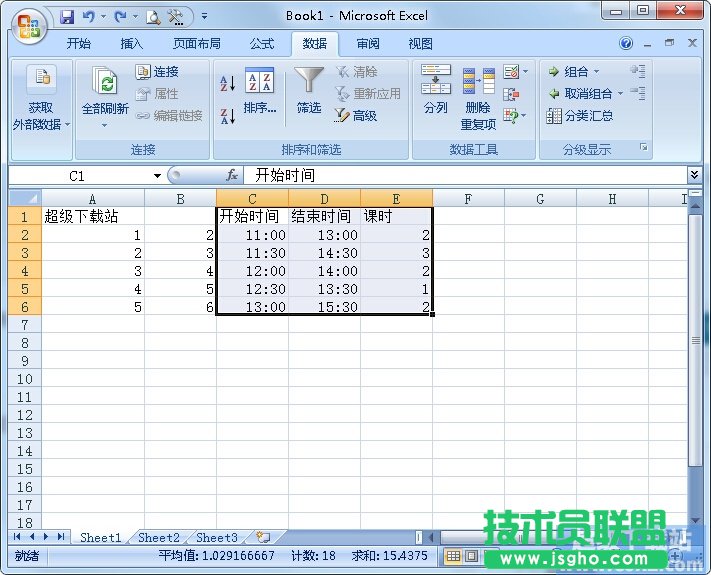
Task: Insert a new worksheet tab
Action: 263,537
